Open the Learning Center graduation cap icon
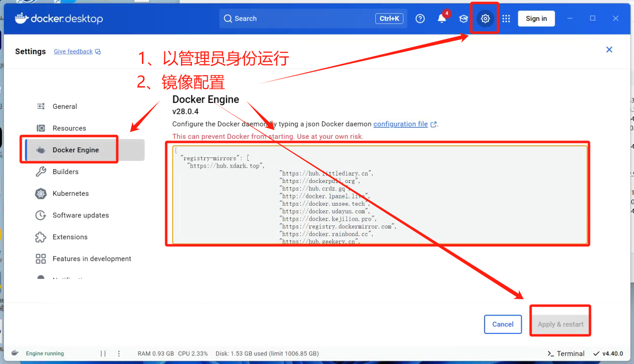Viewport: 634px width, 364px height. (x=463, y=18)
